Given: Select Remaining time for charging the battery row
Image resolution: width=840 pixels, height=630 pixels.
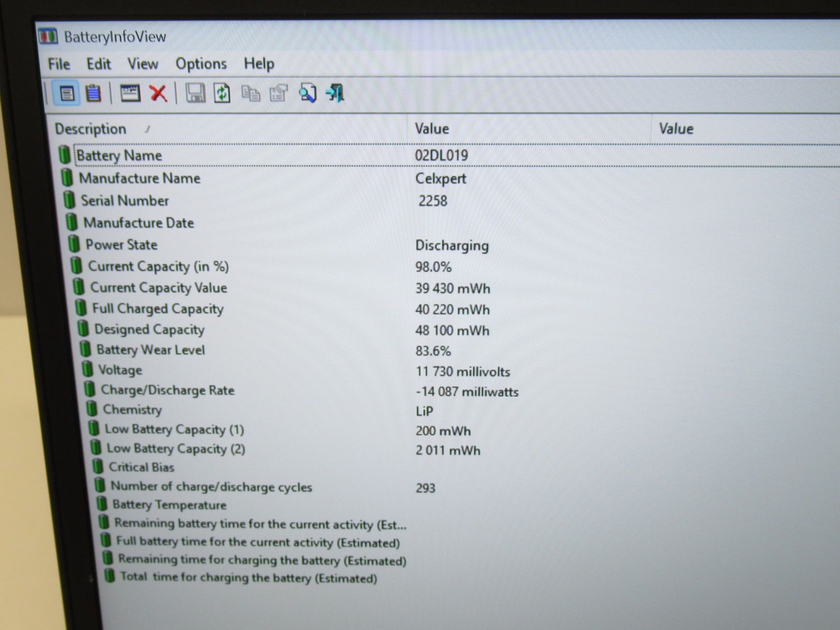Looking at the screenshot, I should click(262, 560).
